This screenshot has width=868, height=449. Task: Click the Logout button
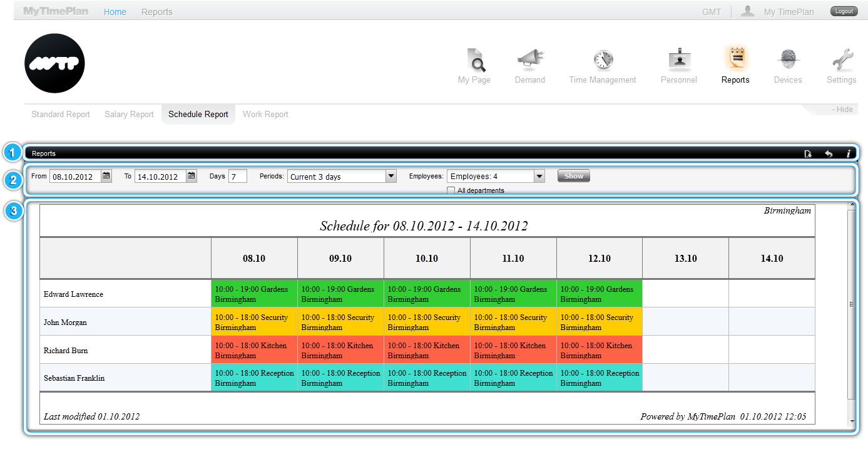coord(844,11)
